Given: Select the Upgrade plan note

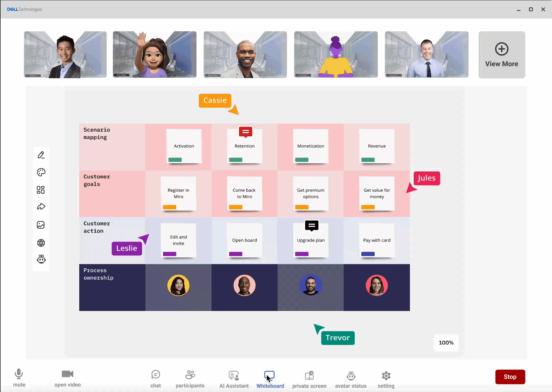Looking at the screenshot, I should tap(311, 240).
